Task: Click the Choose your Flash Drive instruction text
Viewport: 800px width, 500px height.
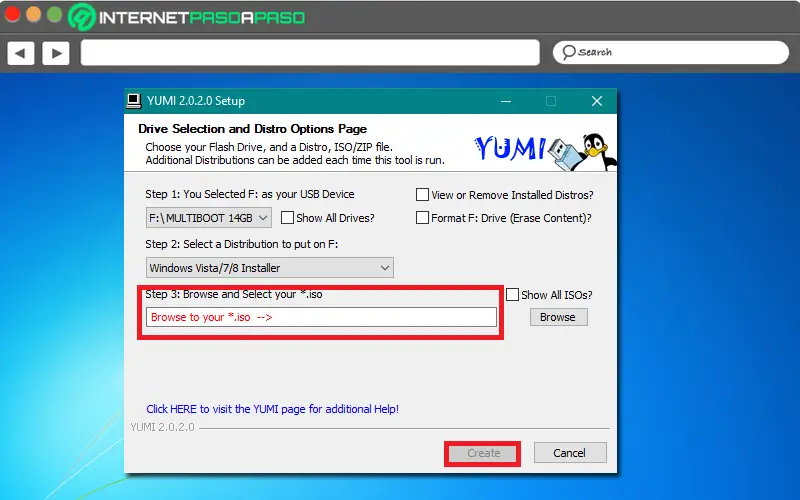Action: (x=269, y=147)
